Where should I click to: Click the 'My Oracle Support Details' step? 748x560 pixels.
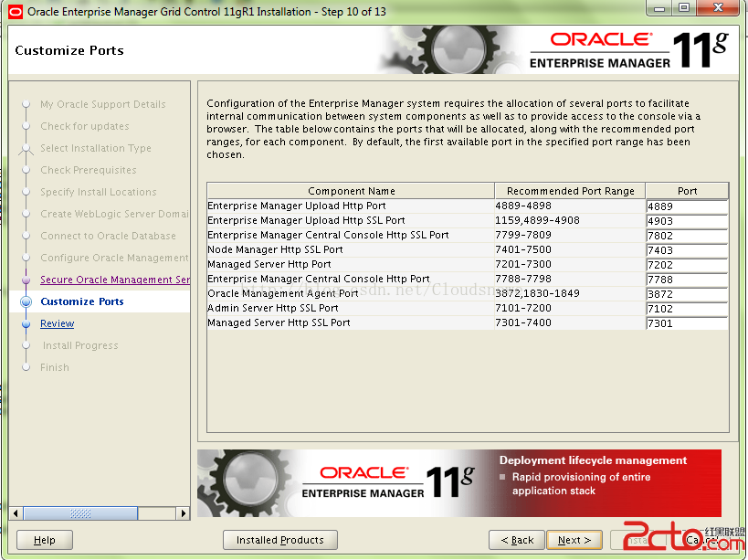point(103,104)
